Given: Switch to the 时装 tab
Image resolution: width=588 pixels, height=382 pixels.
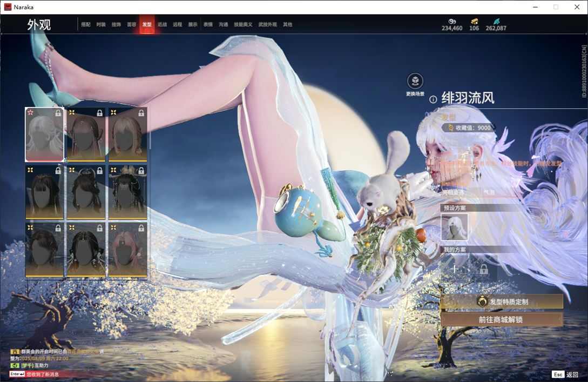Looking at the screenshot, I should (101, 24).
